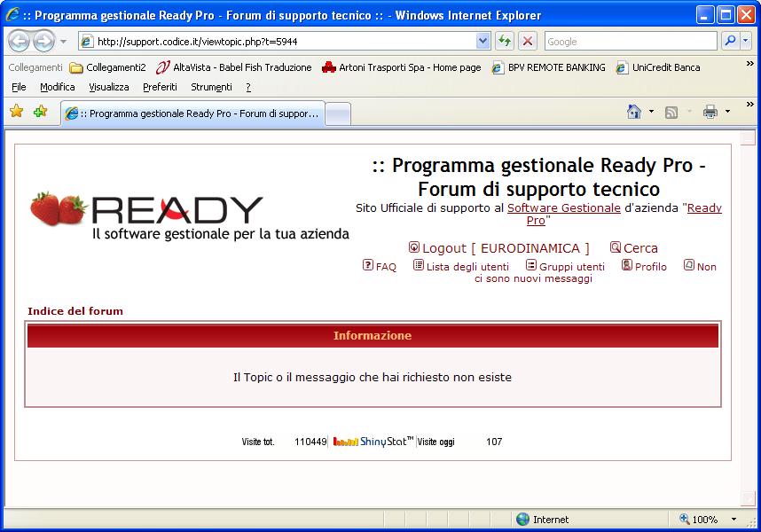761x532 pixels.
Task: Click the red Stop loading icon
Action: coord(528,41)
